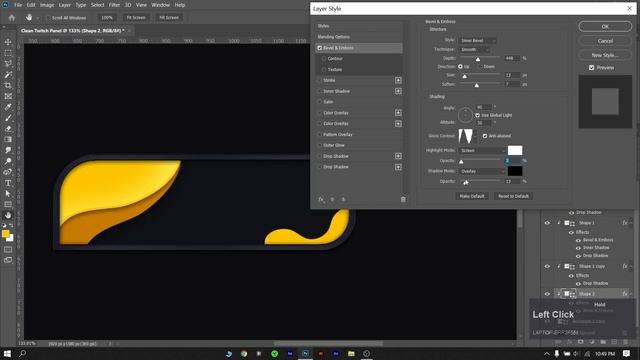
Task: Select the Magic Wand tool
Action: pyautogui.click(x=8, y=75)
